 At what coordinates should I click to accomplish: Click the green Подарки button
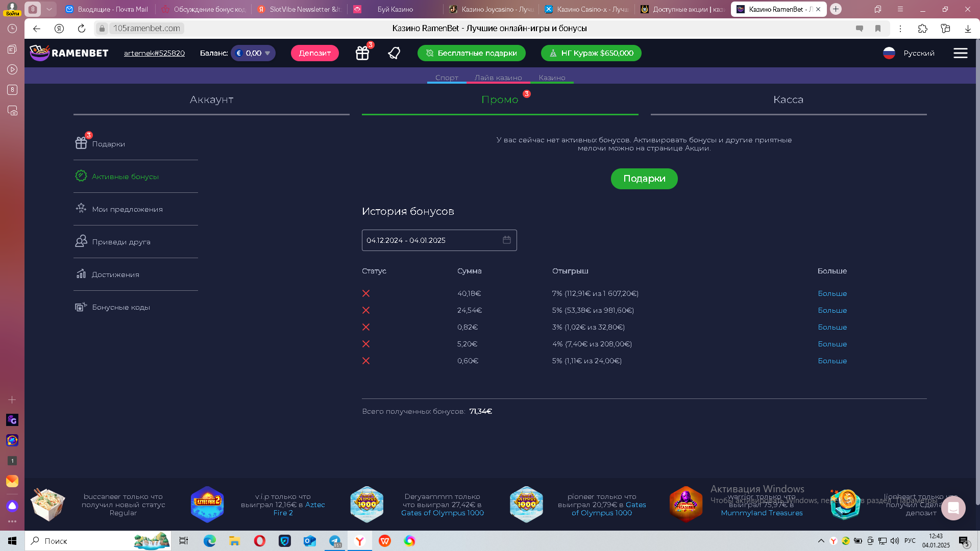point(644,179)
